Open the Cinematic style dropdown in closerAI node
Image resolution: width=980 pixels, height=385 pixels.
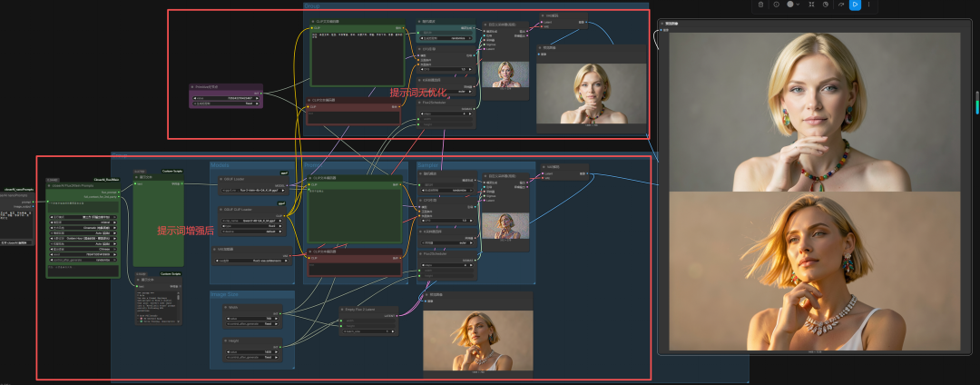click(83, 228)
